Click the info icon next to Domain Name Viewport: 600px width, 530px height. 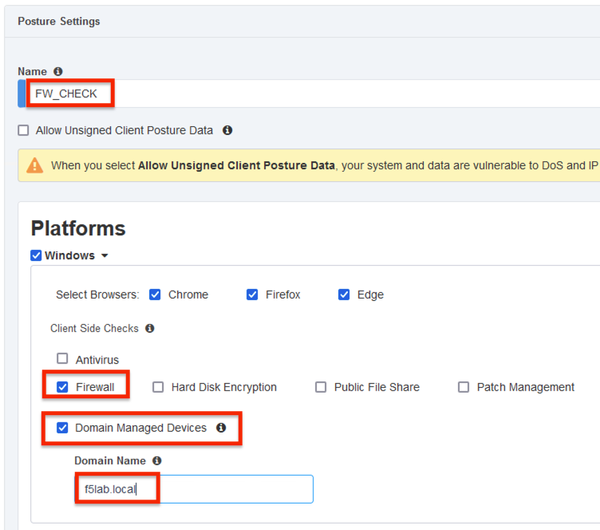[x=157, y=461]
